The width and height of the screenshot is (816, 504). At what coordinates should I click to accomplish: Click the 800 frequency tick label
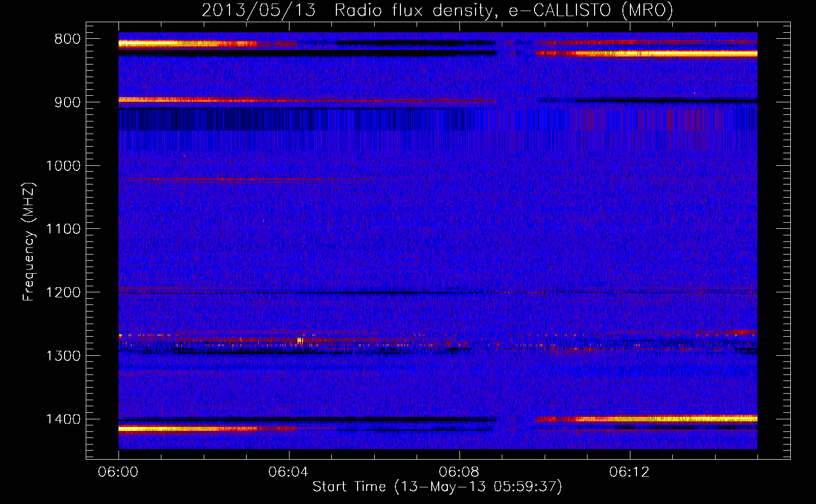coord(67,39)
